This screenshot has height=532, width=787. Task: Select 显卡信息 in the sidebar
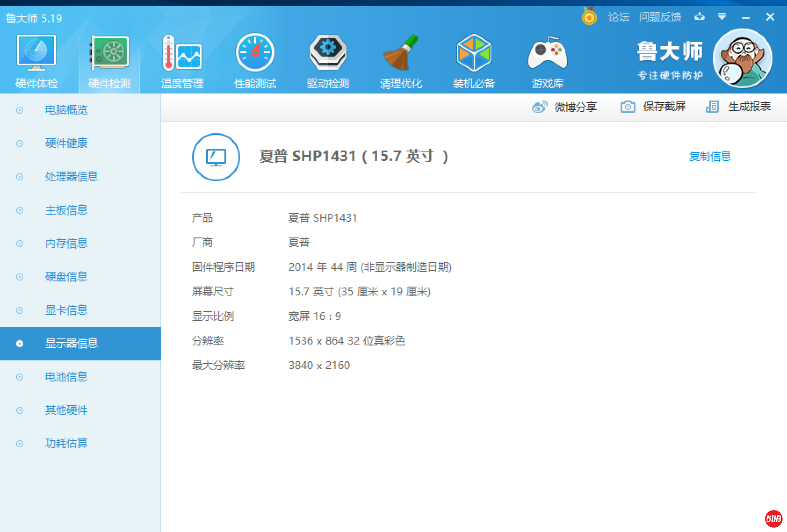[66, 310]
